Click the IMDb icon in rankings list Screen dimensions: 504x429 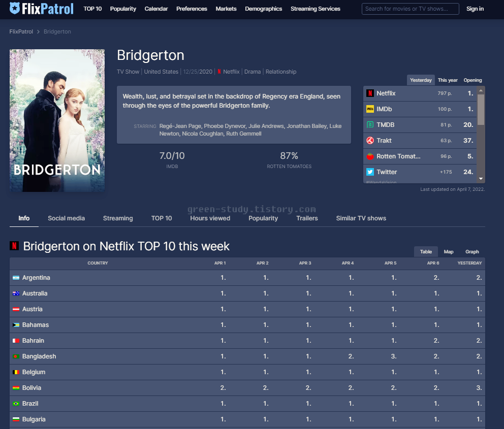[x=370, y=109]
